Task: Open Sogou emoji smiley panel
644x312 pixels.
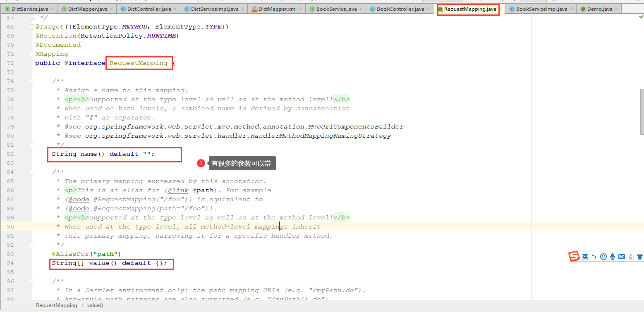Action: (603, 257)
